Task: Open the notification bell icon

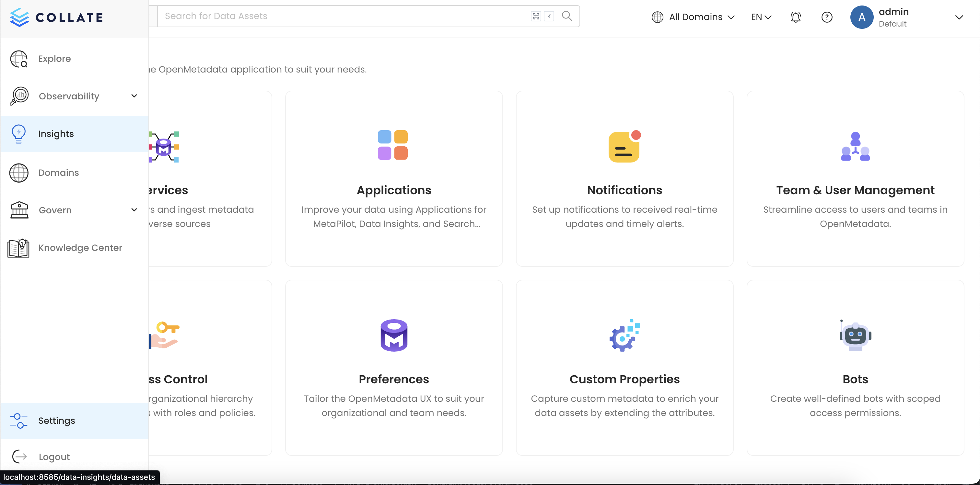Action: (x=796, y=17)
